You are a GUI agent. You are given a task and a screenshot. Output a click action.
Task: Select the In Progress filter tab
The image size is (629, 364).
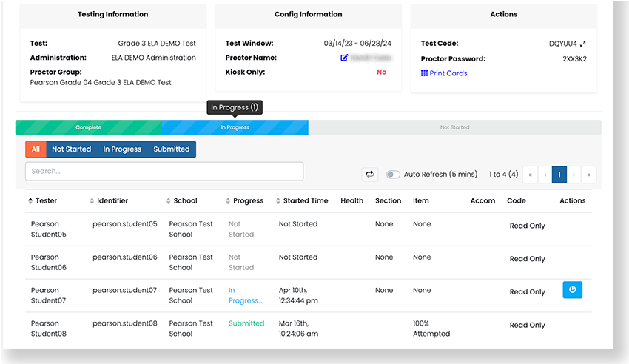(x=122, y=149)
